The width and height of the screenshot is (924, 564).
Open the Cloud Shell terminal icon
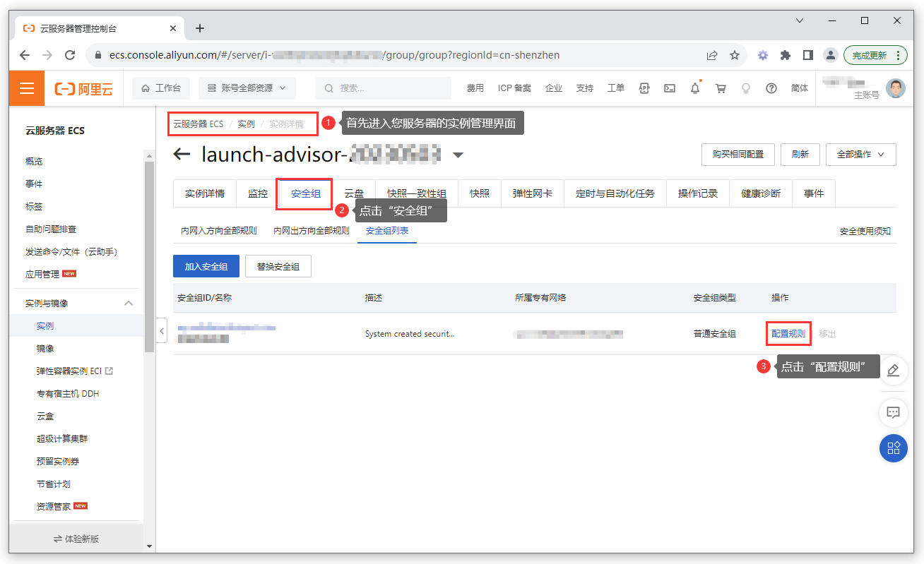click(670, 88)
